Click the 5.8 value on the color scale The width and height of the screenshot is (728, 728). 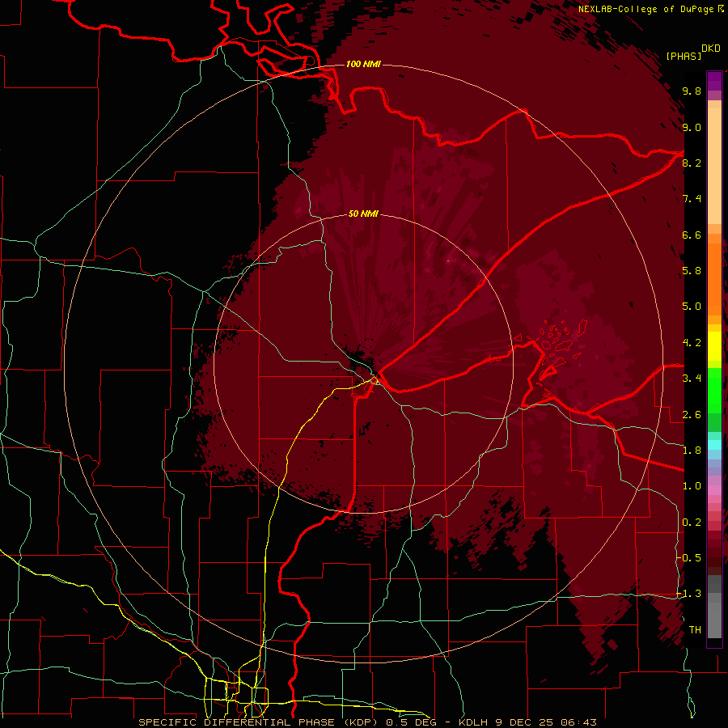pos(692,271)
